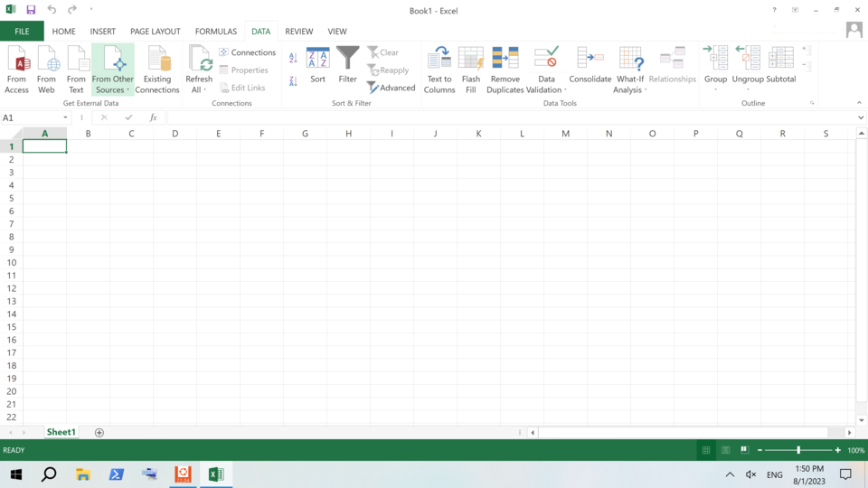The image size is (868, 488).
Task: Toggle the muted volume icon in tray
Action: [750, 474]
